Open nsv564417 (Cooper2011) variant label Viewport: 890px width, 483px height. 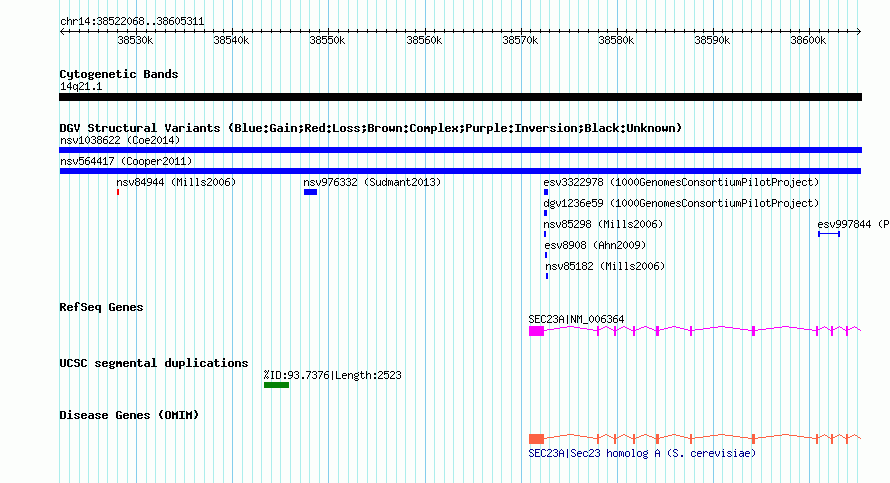(x=126, y=161)
